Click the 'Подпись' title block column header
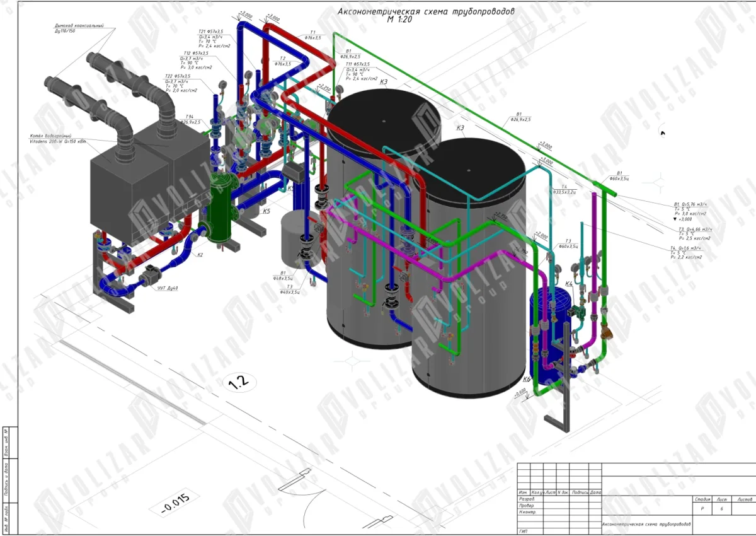This screenshot has height=536, width=756. click(578, 492)
